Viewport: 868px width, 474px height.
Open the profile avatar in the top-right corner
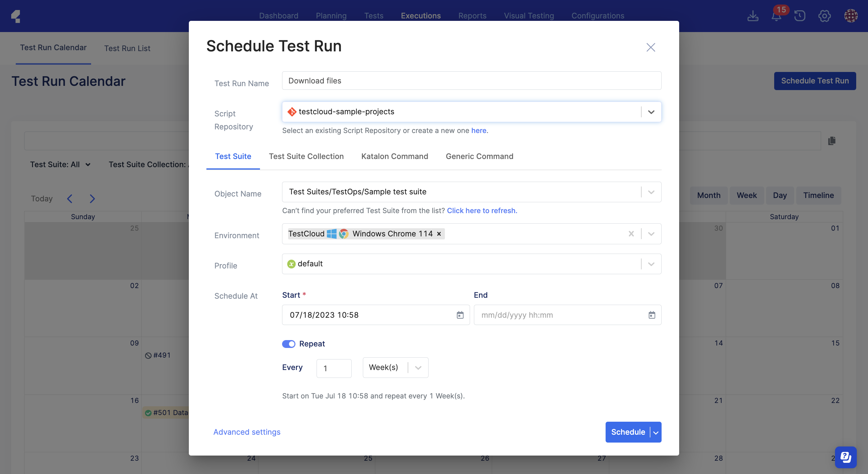click(x=850, y=16)
